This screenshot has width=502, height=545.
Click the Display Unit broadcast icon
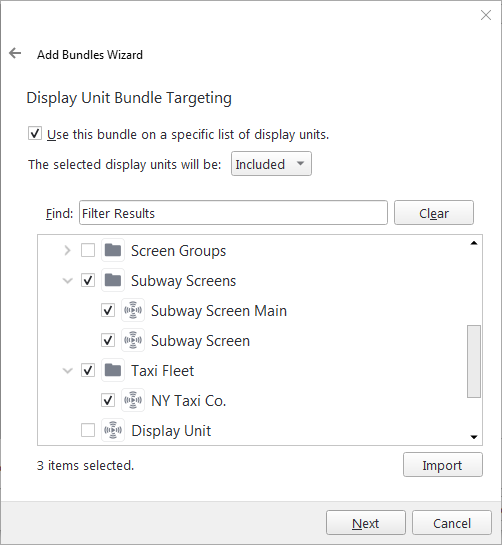pyautogui.click(x=113, y=430)
